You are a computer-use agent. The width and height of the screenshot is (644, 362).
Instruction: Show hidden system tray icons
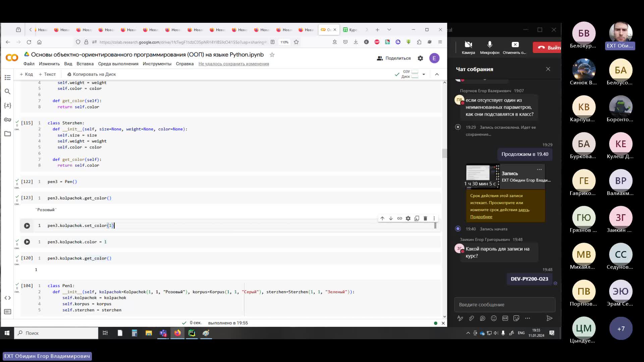468,333
